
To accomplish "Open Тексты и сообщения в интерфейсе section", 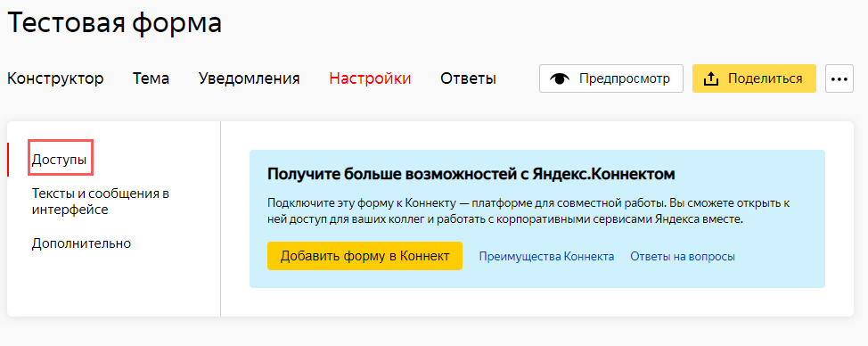I will 100,202.
